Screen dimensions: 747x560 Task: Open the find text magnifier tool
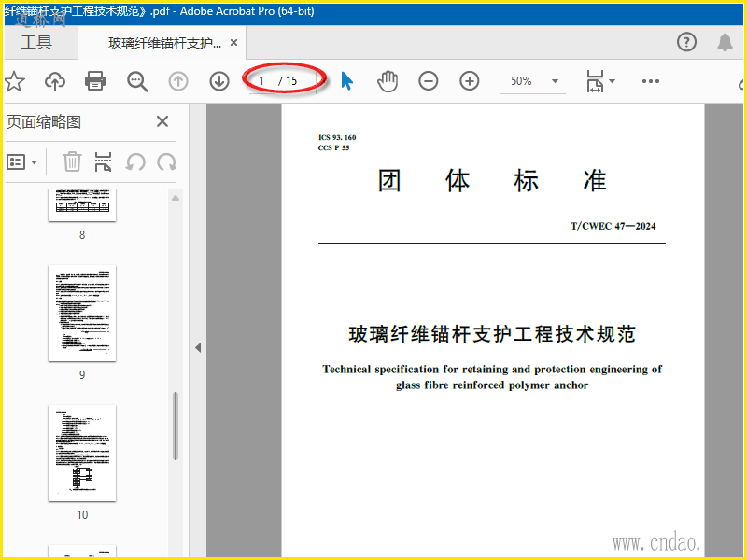[x=137, y=81]
